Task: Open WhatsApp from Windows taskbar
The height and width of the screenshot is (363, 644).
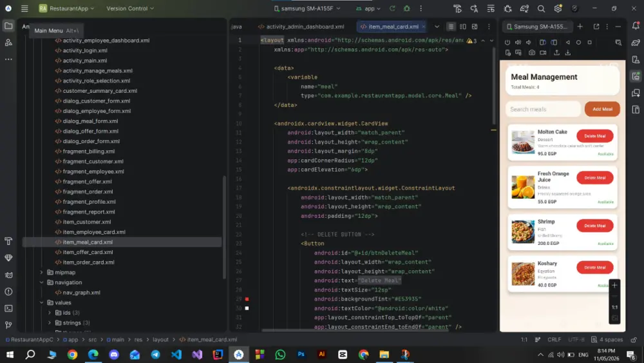Action: 280,355
